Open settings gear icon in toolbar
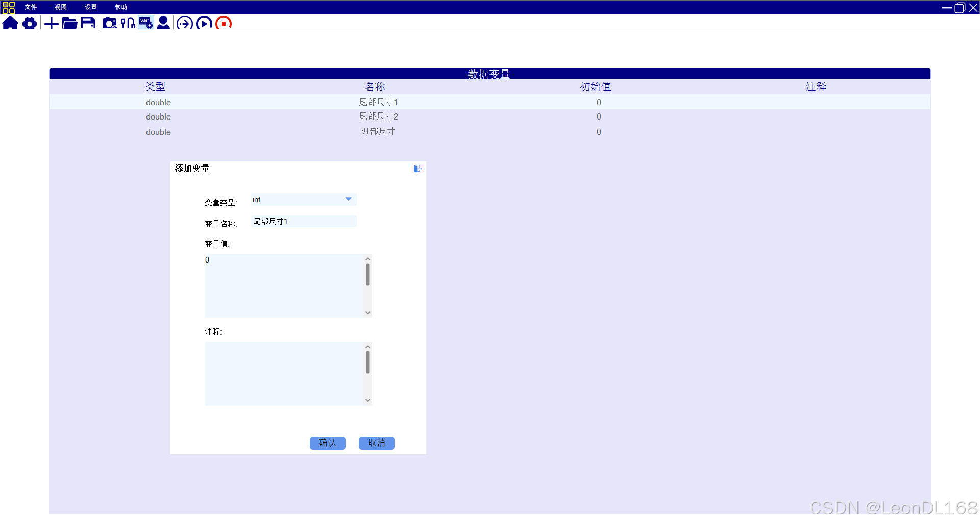Viewport: 980px width, 524px height. tap(30, 23)
